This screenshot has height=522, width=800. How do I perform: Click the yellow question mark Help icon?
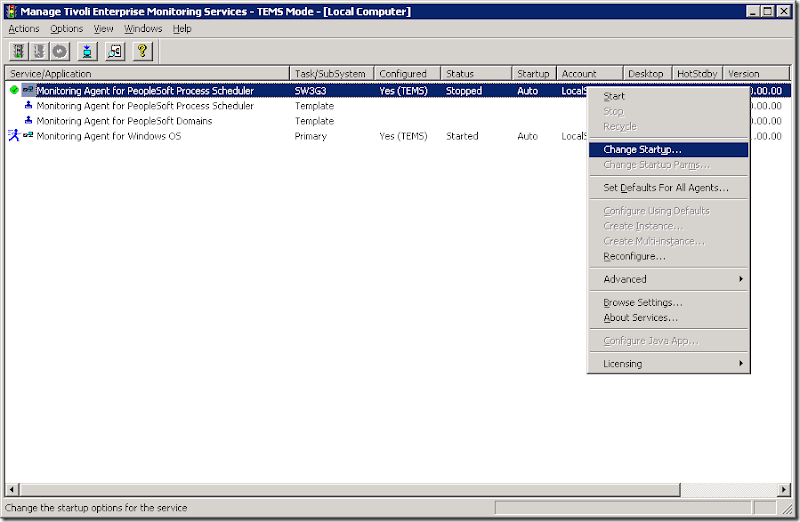[x=142, y=51]
